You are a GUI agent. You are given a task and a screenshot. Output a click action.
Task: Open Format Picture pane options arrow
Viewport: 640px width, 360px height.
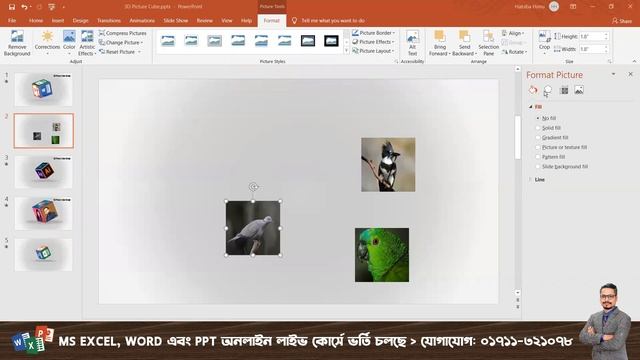point(613,74)
